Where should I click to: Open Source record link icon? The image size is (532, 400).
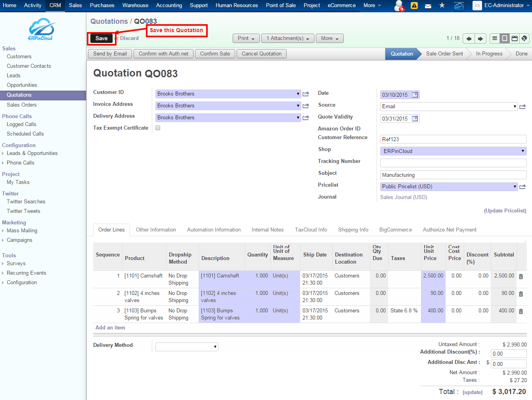522,107
